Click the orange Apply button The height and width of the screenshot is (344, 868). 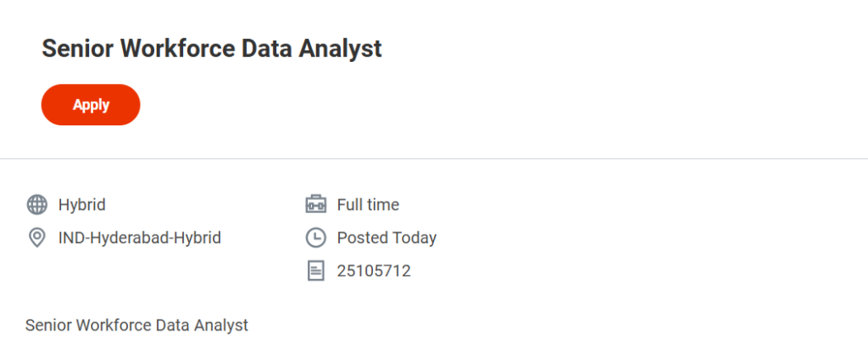coord(91,105)
